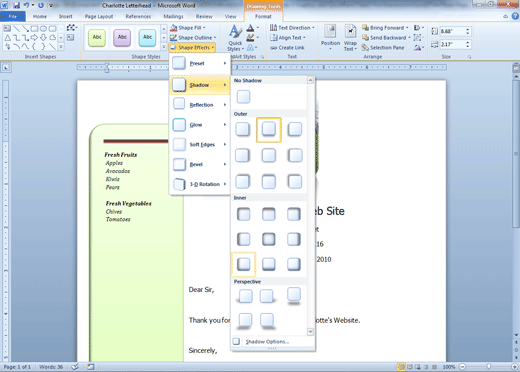
Task: Click the zoom out minus button
Action: [462, 367]
